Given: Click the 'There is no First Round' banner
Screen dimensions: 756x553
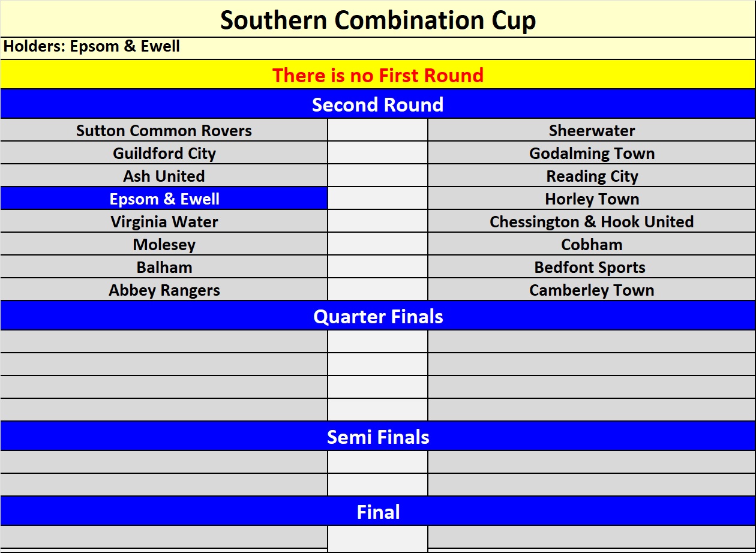Looking at the screenshot, I should (378, 76).
